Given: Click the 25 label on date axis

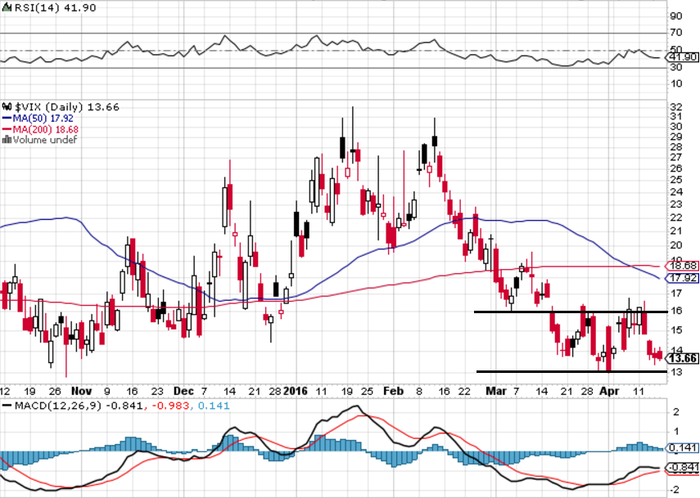Looking at the screenshot, I should 367,391.
